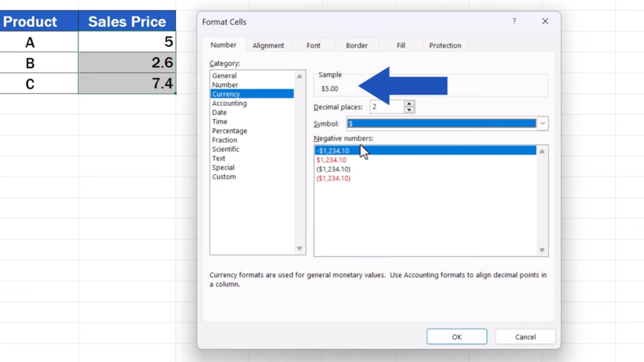
Task: Confirm formatting with the OK button
Action: [x=457, y=336]
